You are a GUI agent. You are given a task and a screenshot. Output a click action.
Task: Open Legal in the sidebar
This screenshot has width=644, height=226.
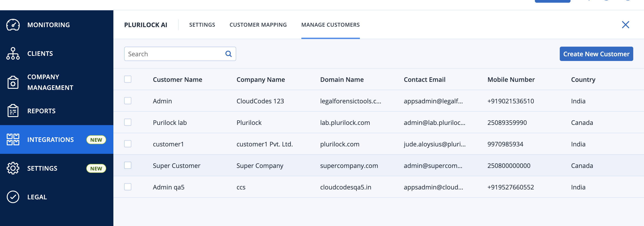coord(57,197)
